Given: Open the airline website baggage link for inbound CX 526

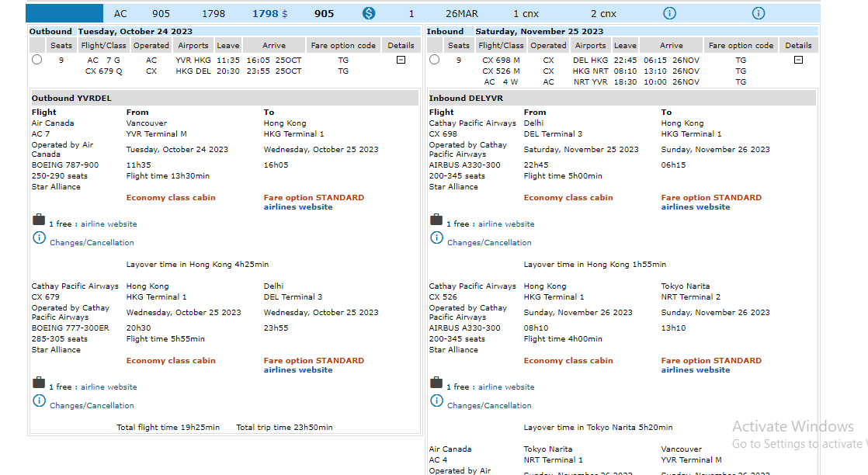Looking at the screenshot, I should pyautogui.click(x=506, y=387).
